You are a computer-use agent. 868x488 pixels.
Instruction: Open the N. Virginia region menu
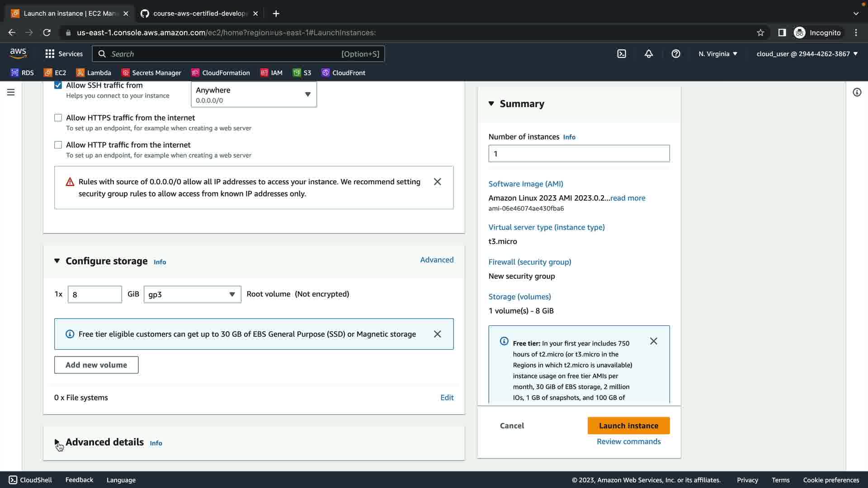[717, 54]
